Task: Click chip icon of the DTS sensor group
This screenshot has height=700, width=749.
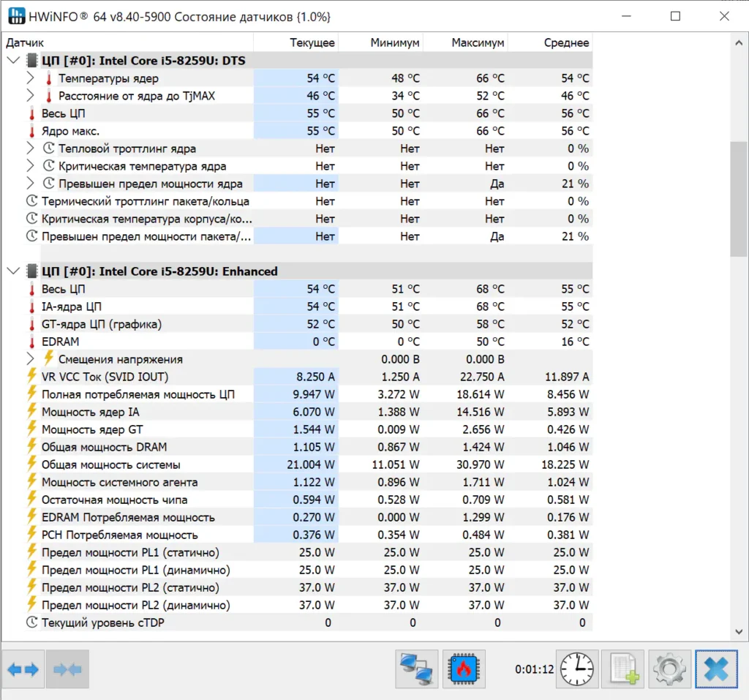Action: coord(32,61)
